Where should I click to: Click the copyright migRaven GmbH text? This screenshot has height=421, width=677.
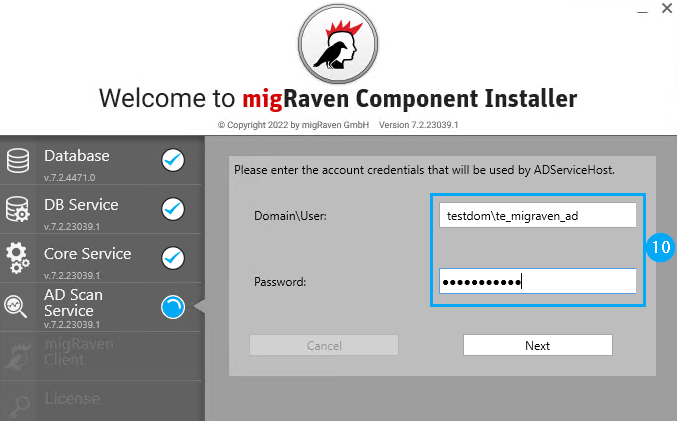click(294, 125)
